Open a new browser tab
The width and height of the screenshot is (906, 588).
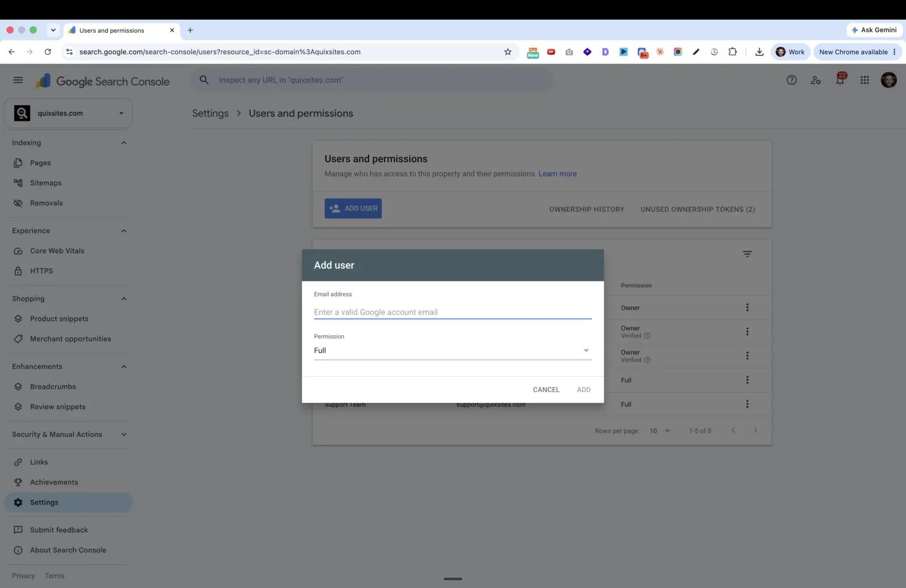[190, 30]
